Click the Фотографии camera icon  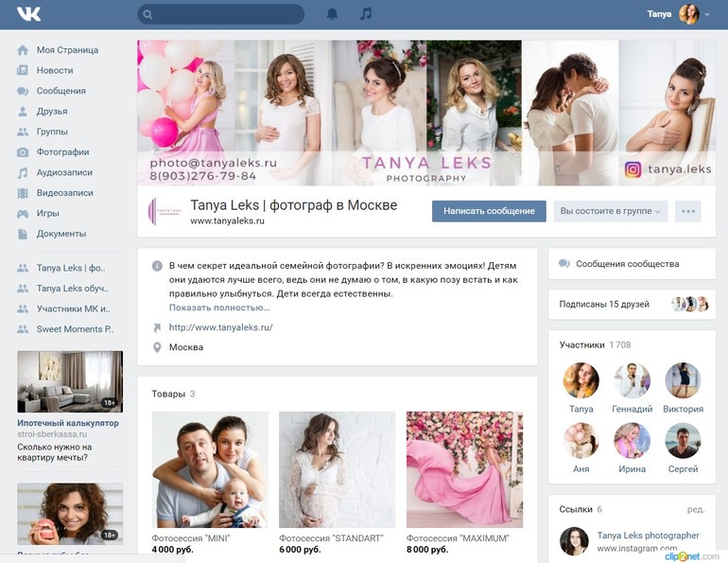click(x=23, y=152)
